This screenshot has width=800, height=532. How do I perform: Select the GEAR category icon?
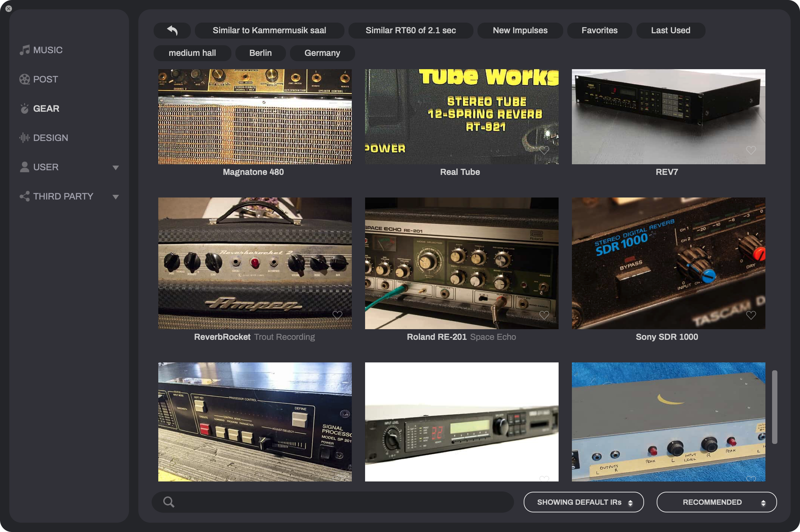point(24,108)
